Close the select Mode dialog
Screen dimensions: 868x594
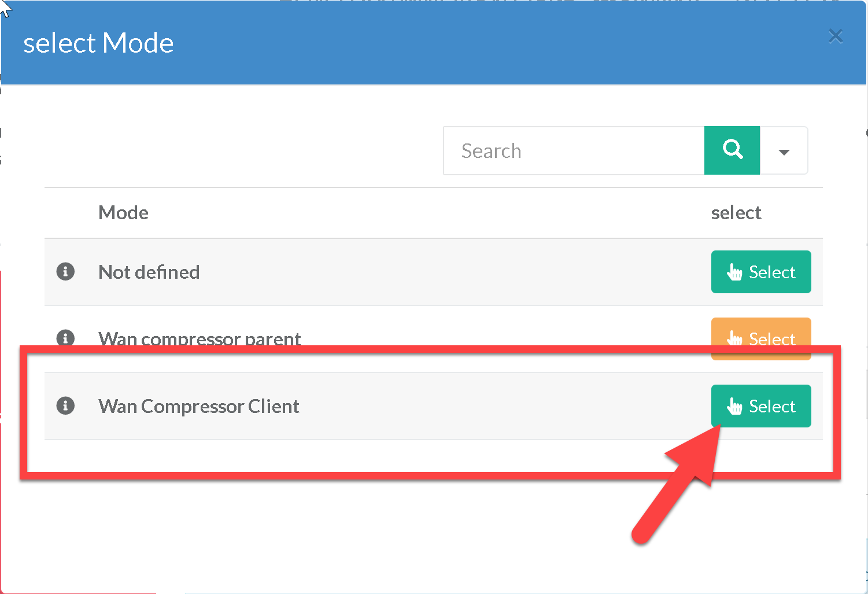tap(835, 36)
